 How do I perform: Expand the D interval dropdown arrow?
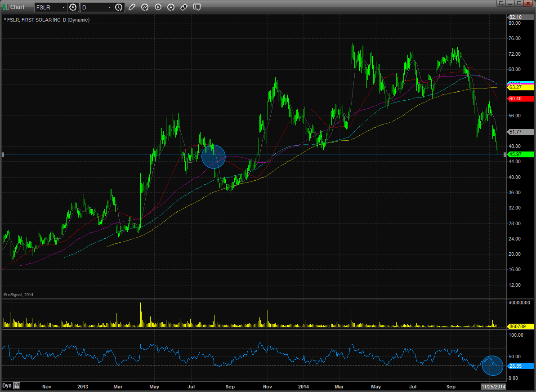[x=109, y=7]
